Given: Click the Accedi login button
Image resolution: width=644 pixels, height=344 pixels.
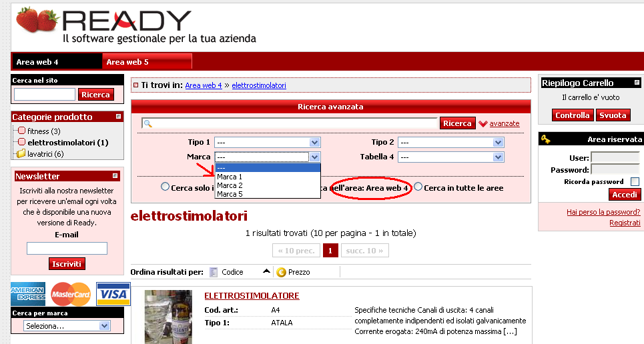Looking at the screenshot, I should [x=624, y=195].
